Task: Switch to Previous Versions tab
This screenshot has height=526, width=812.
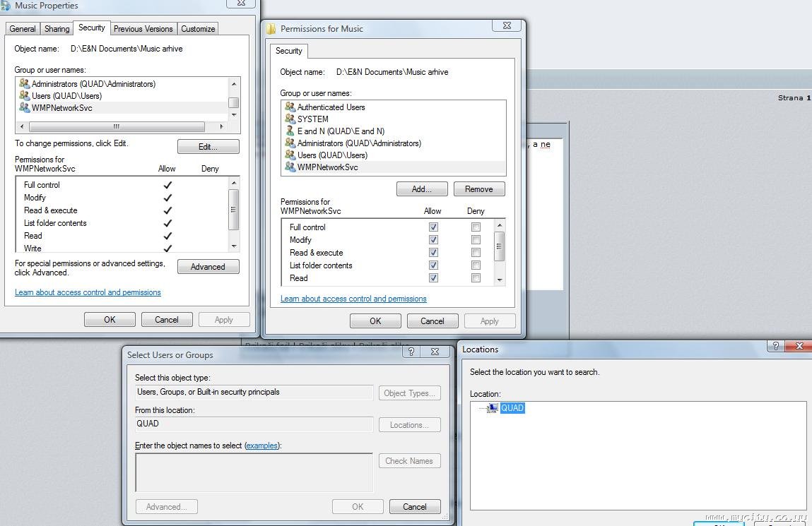Action: pyautogui.click(x=143, y=28)
